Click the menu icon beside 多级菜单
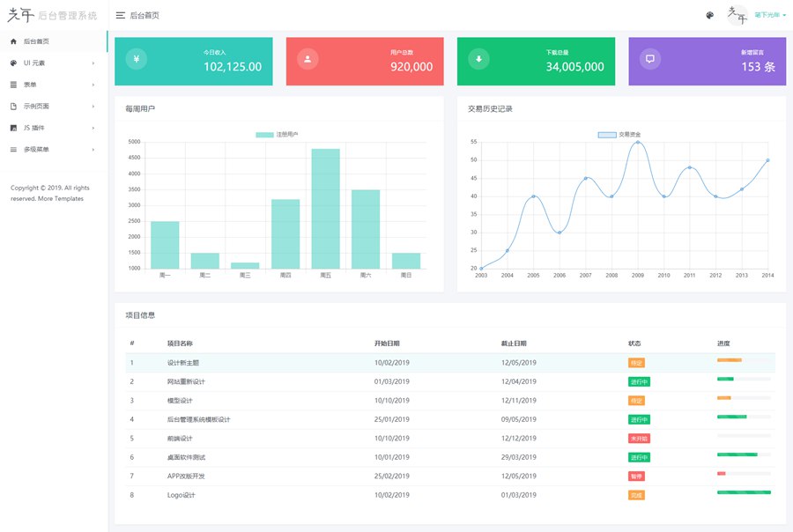 point(13,149)
